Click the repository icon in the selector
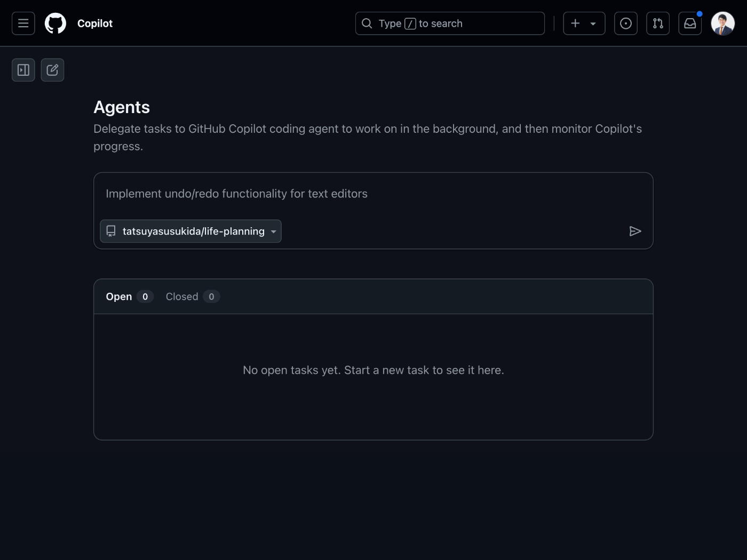The image size is (747, 560). 111,231
